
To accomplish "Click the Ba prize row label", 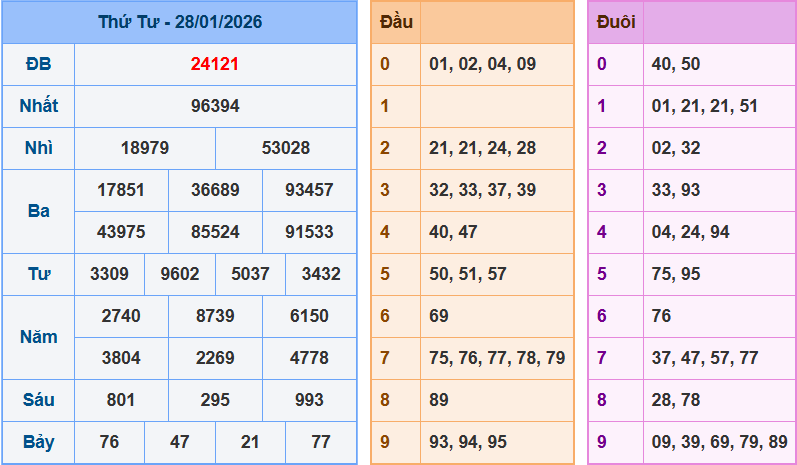I will tap(38, 211).
